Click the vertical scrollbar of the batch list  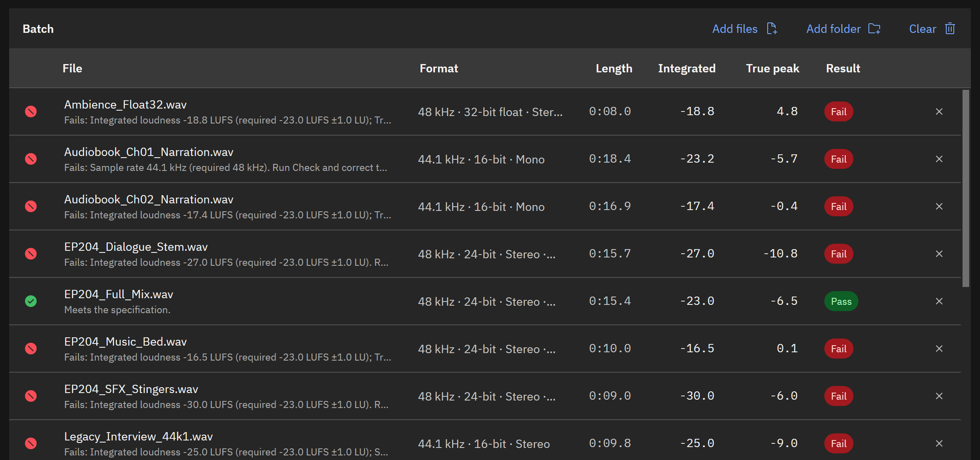coord(966,189)
